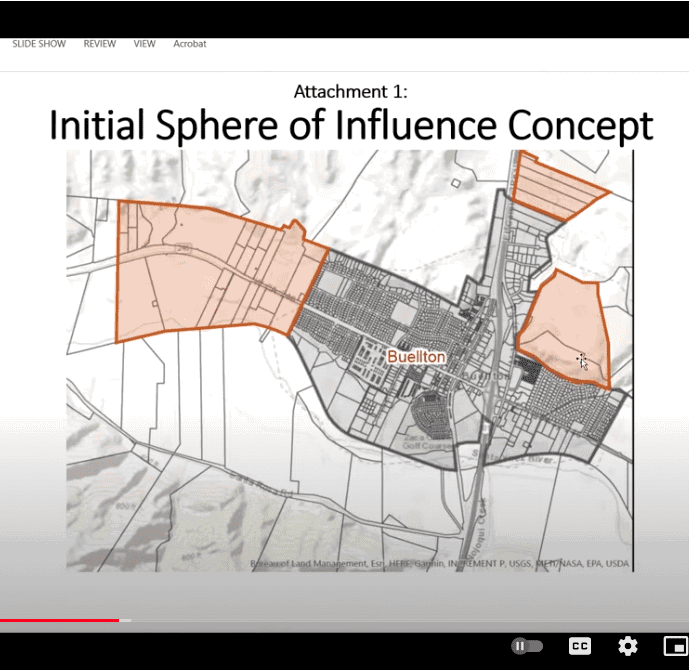
Task: Click the end of the red playhead
Action: 118,620
